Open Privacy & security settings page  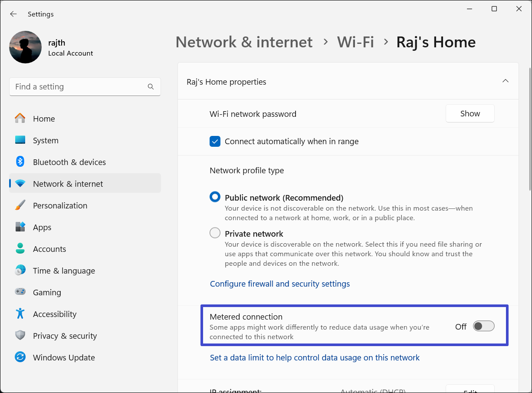[65, 336]
